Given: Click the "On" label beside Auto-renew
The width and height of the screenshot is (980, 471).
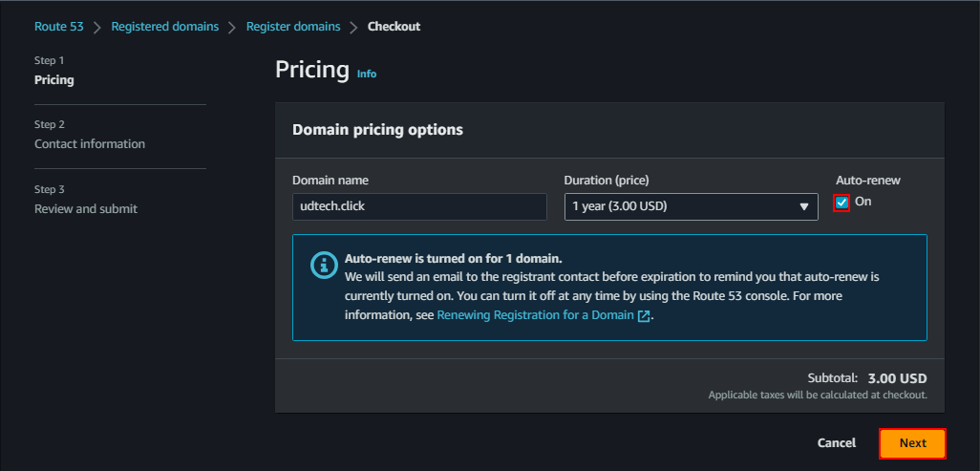Looking at the screenshot, I should (x=863, y=202).
